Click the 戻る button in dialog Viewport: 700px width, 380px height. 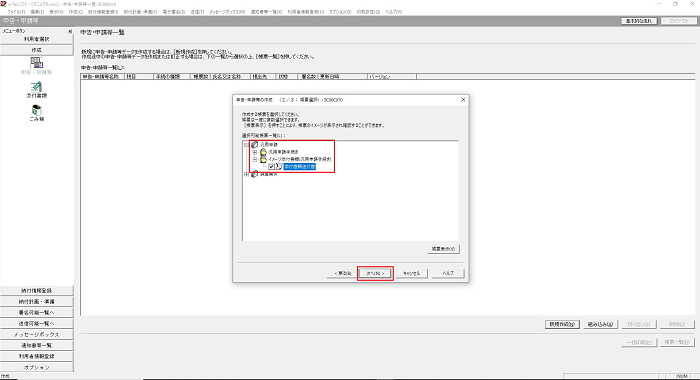pyautogui.click(x=342, y=273)
